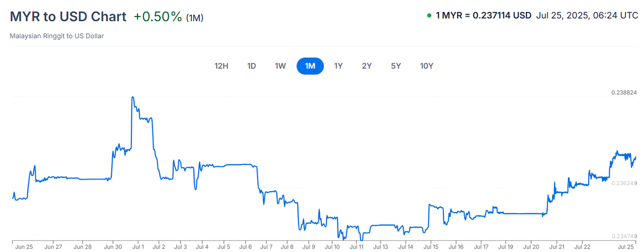Click the Jul 15 x-axis date marker
Image resolution: width=644 pixels, height=252 pixels.
(x=430, y=247)
